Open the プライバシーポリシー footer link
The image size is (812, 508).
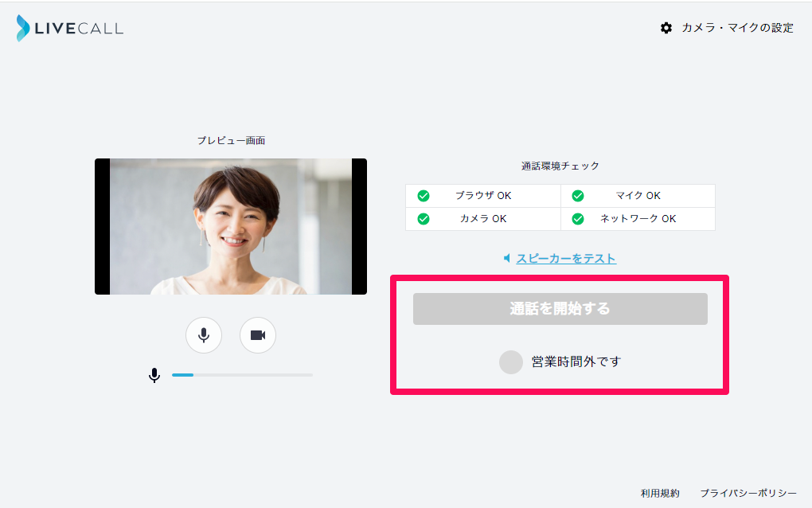(748, 494)
